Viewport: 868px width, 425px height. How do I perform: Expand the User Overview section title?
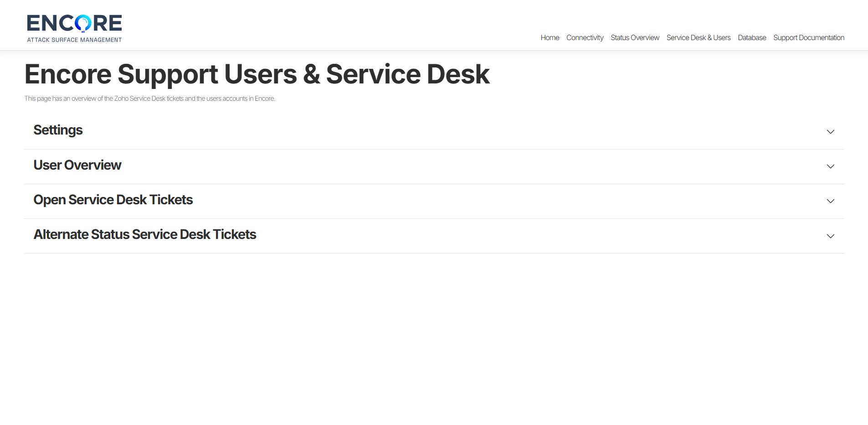click(x=77, y=165)
